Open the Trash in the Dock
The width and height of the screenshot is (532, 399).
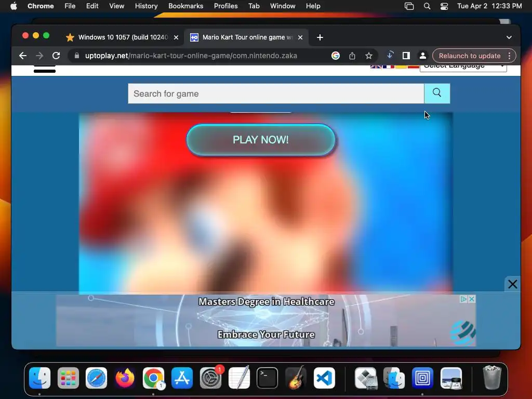[x=492, y=378]
